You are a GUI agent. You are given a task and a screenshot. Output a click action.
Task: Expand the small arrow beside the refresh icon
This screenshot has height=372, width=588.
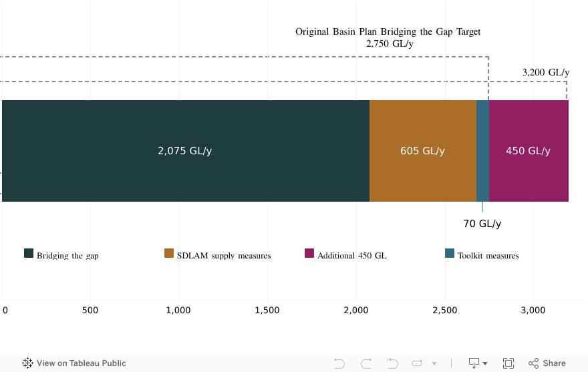(434, 364)
